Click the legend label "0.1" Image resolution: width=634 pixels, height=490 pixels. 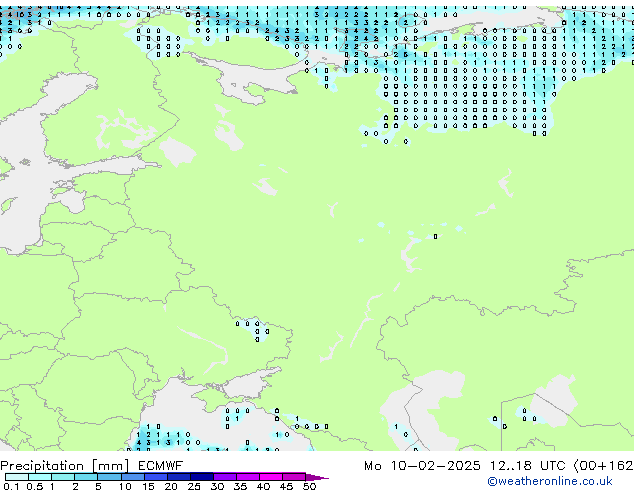pos(11,486)
